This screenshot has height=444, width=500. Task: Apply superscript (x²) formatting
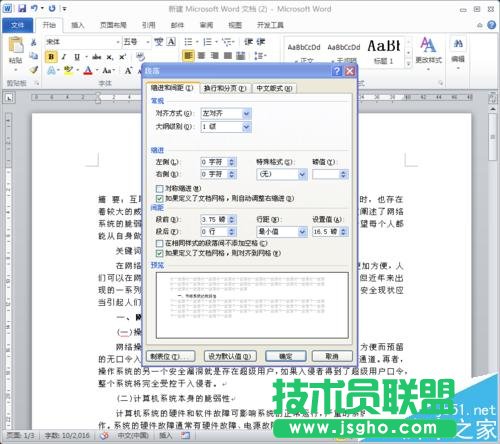click(123, 57)
